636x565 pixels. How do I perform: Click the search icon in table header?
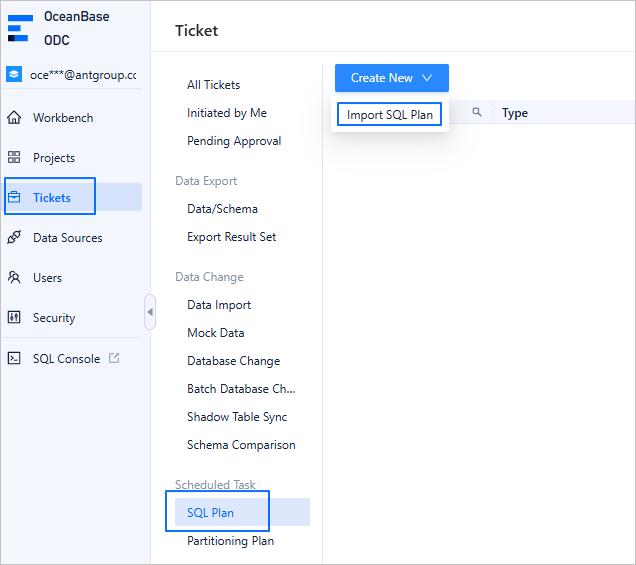coord(477,113)
